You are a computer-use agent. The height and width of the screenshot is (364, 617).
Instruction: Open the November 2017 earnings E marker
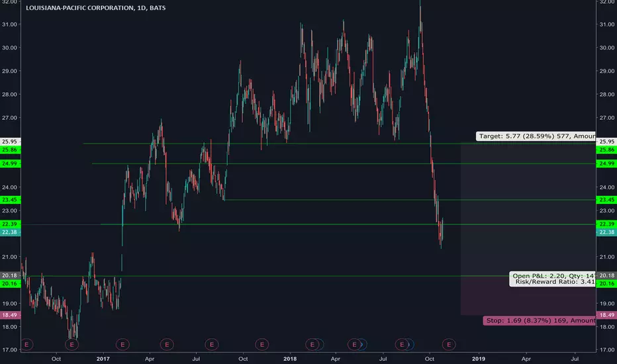(261, 345)
